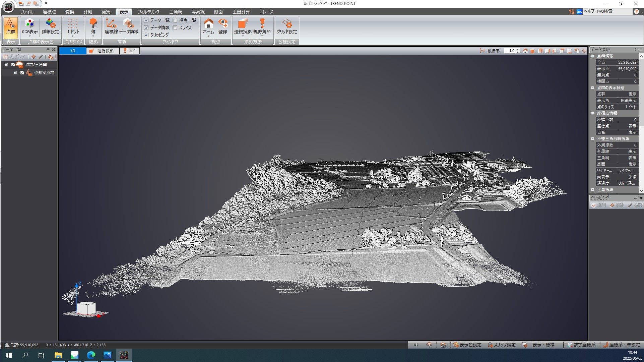Open the 土量計算 ribbon tab

(x=241, y=12)
